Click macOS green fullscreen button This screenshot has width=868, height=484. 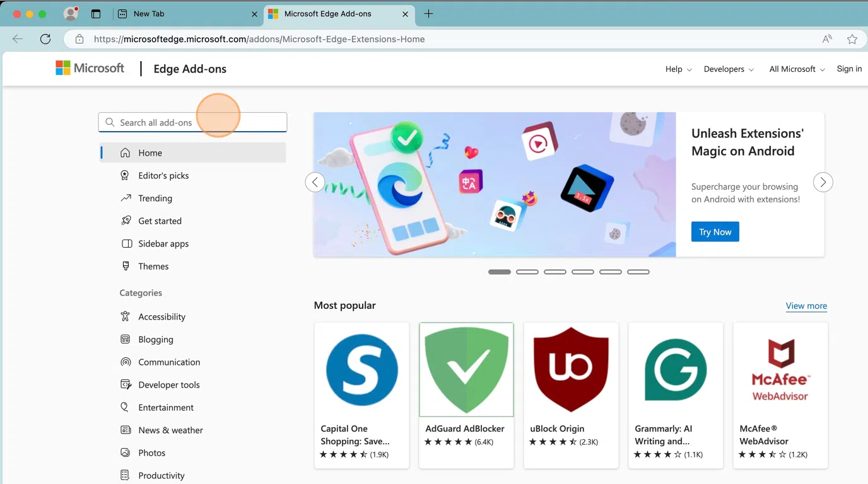(43, 14)
